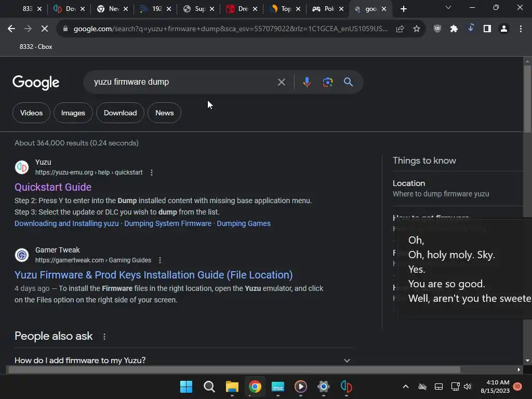532x399 pixels.
Task: Submit search with magnifier icon
Action: point(348,82)
